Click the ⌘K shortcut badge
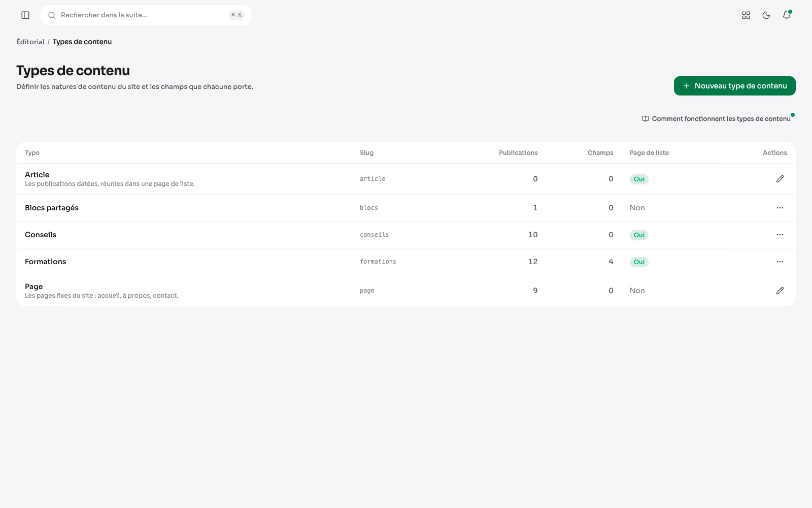This screenshot has height=508, width=812. click(236, 15)
